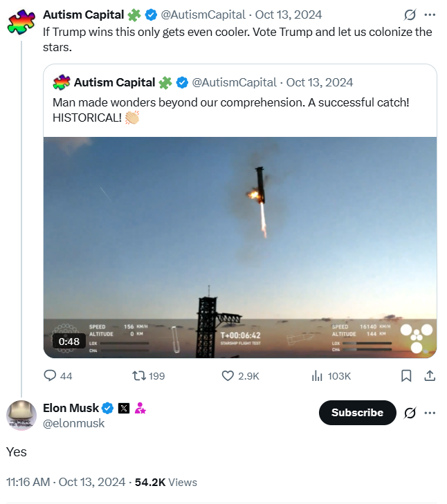Bookmark the Autism Capital tweet
This screenshot has width=447, height=504.
tap(406, 375)
